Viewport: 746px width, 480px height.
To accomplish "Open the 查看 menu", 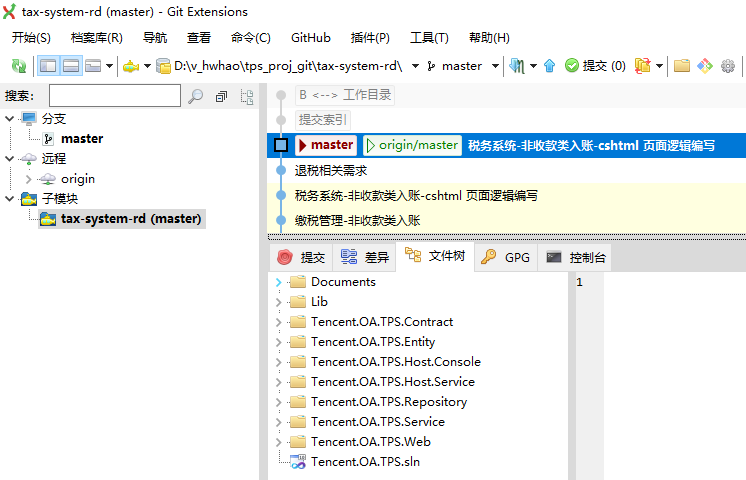I will tap(199, 38).
